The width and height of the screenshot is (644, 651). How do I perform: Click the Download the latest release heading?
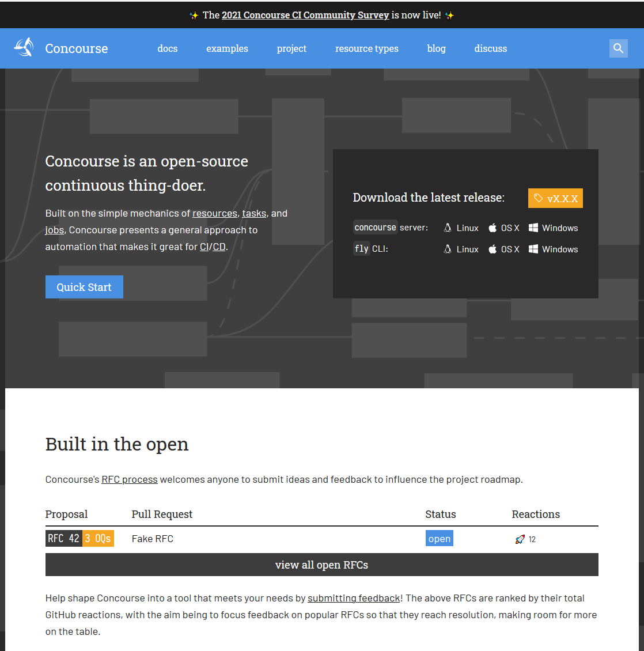[429, 197]
